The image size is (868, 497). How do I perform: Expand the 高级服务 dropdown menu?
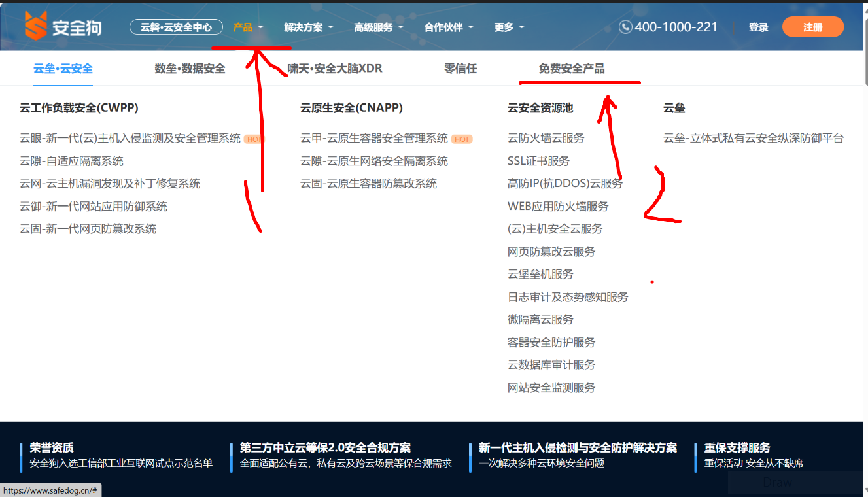(x=379, y=27)
